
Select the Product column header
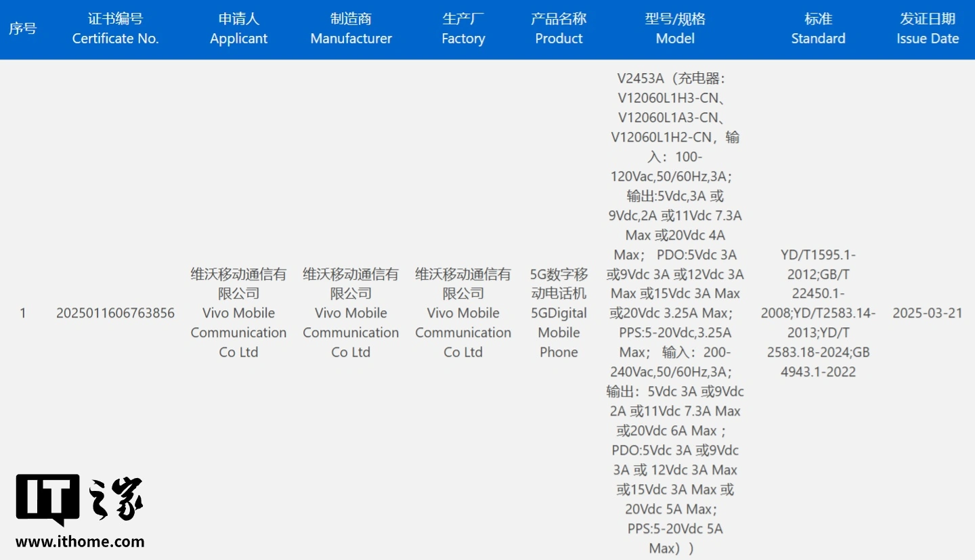pyautogui.click(x=559, y=29)
